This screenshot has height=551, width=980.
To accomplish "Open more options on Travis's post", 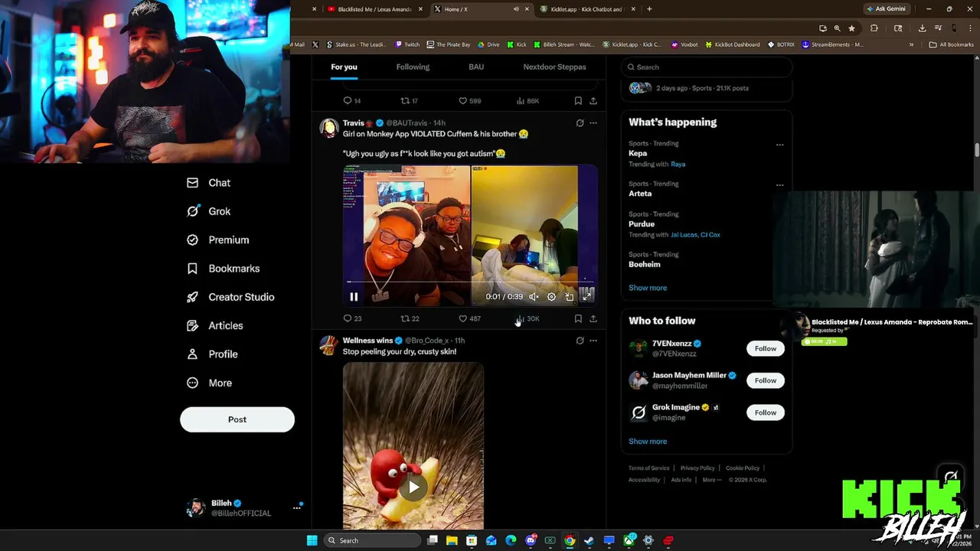I will click(593, 123).
